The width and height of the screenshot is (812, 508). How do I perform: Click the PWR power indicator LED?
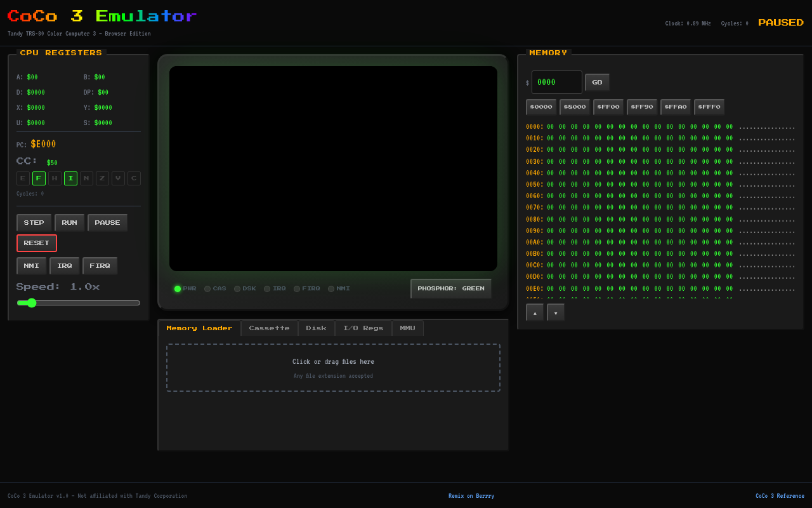point(177,288)
